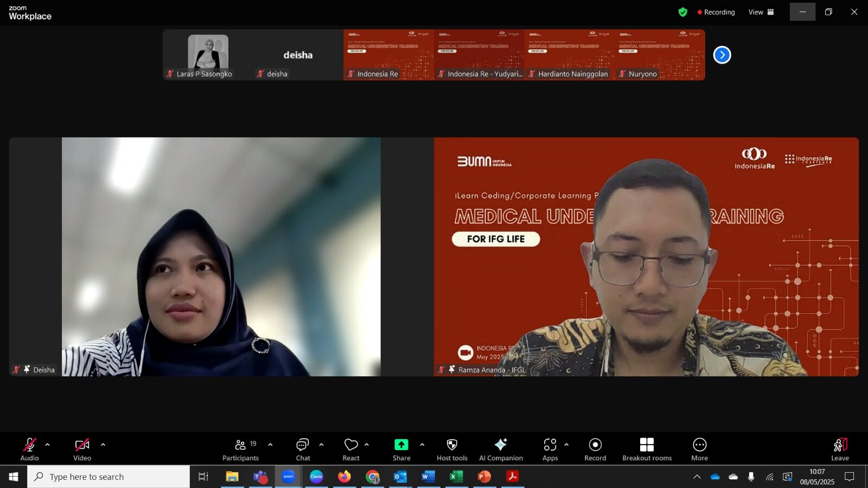Open the View layout menu
The width and height of the screenshot is (868, 488).
point(761,12)
